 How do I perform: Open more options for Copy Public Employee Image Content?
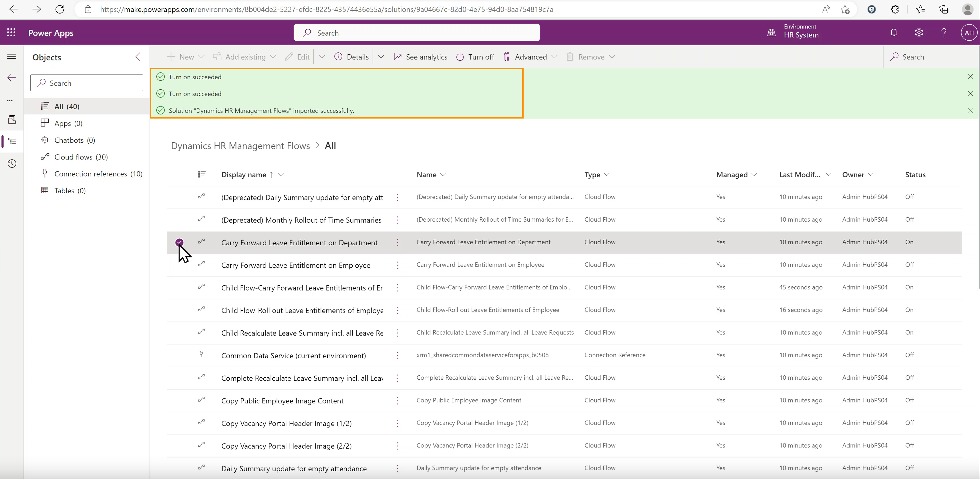[397, 401]
